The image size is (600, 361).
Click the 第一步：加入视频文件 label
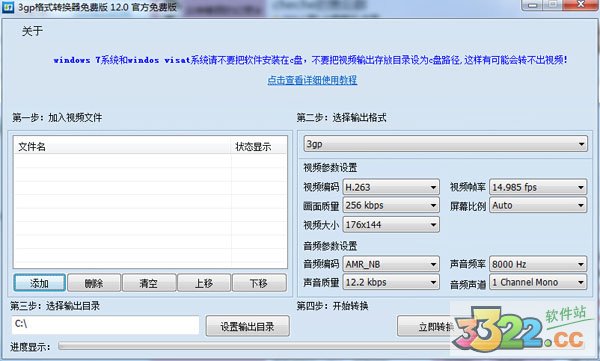(57, 118)
